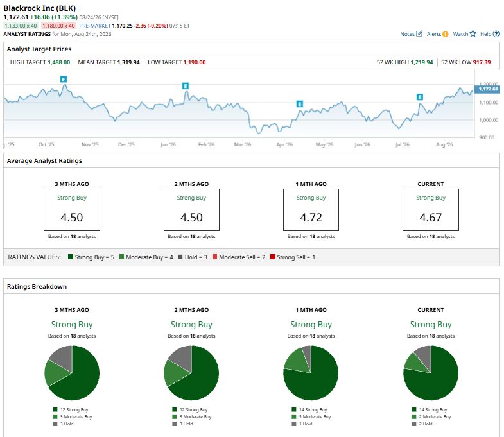Click the MEAN TARGET 1,319.94 value
Image resolution: width=504 pixels, height=437 pixels.
pyautogui.click(x=128, y=62)
